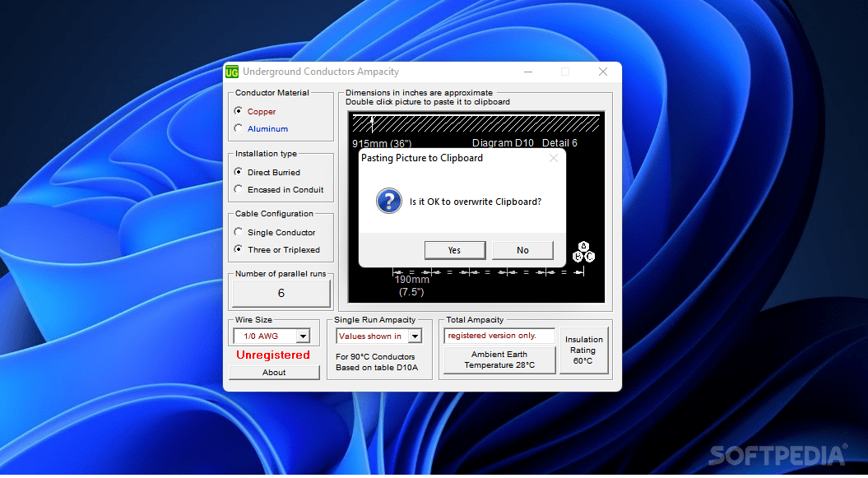Click the number of parallel runs button showing 6
Viewport: 868px width, 478px height.
pyautogui.click(x=281, y=293)
